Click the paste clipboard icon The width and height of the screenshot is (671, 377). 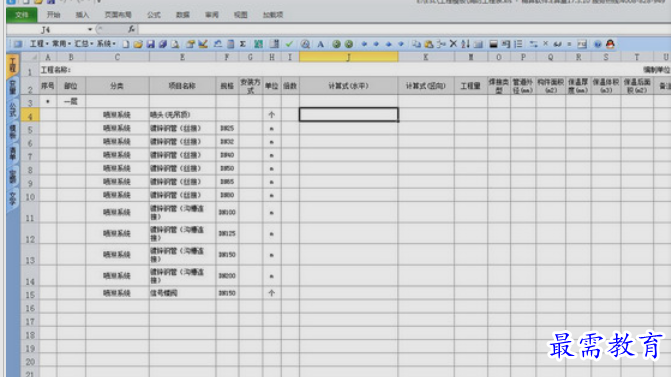click(429, 44)
